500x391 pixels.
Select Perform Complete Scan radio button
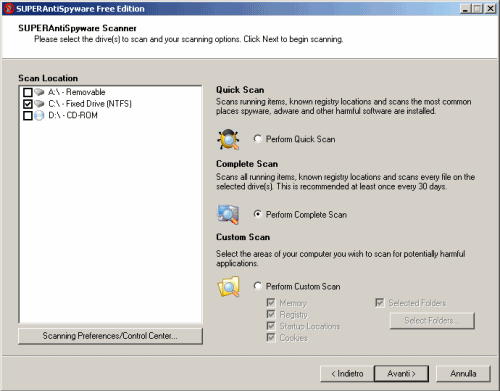(258, 214)
